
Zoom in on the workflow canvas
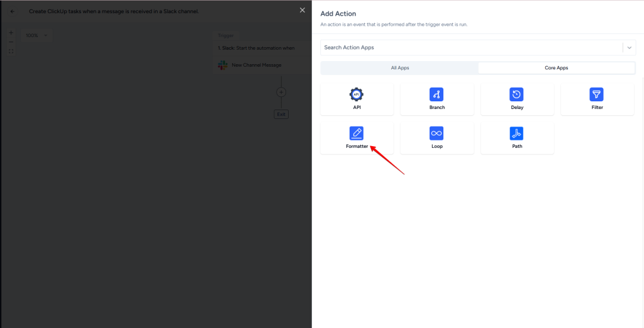coord(11,33)
